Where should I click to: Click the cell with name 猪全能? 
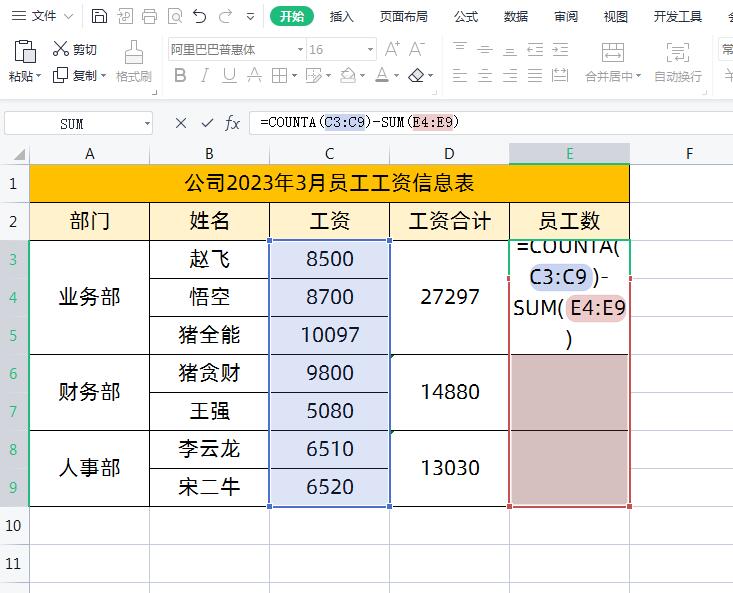(209, 335)
